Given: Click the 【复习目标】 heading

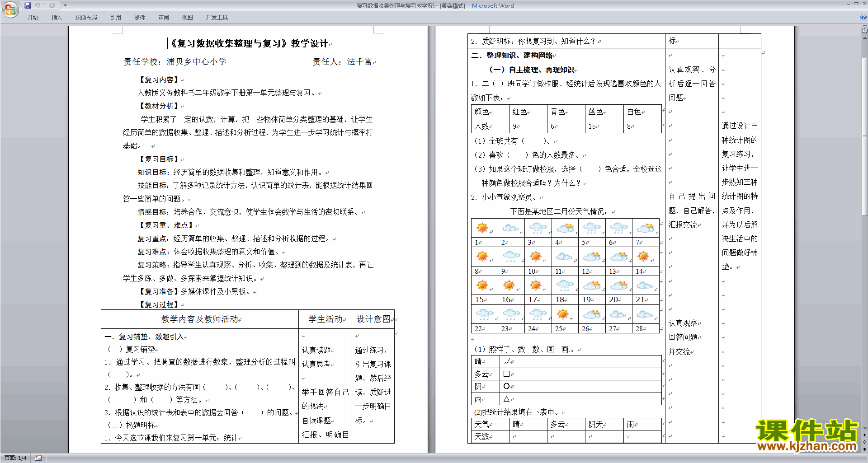Looking at the screenshot, I should point(159,159).
